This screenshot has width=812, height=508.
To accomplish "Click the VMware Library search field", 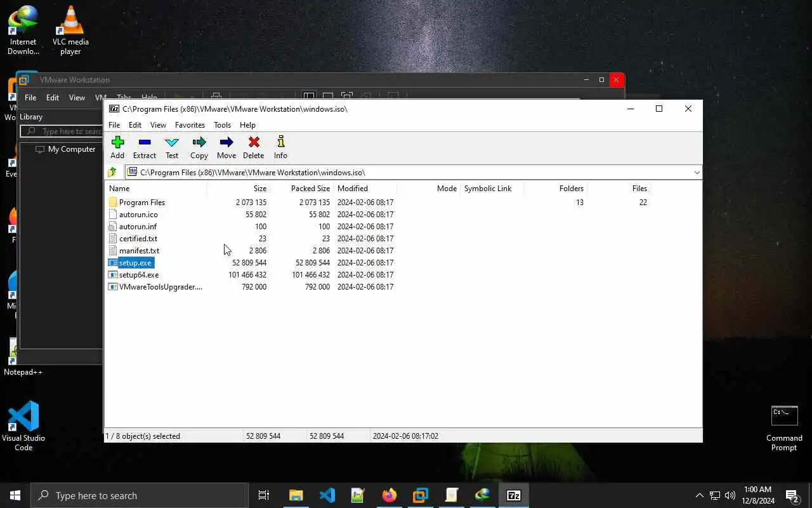I will click(x=62, y=131).
